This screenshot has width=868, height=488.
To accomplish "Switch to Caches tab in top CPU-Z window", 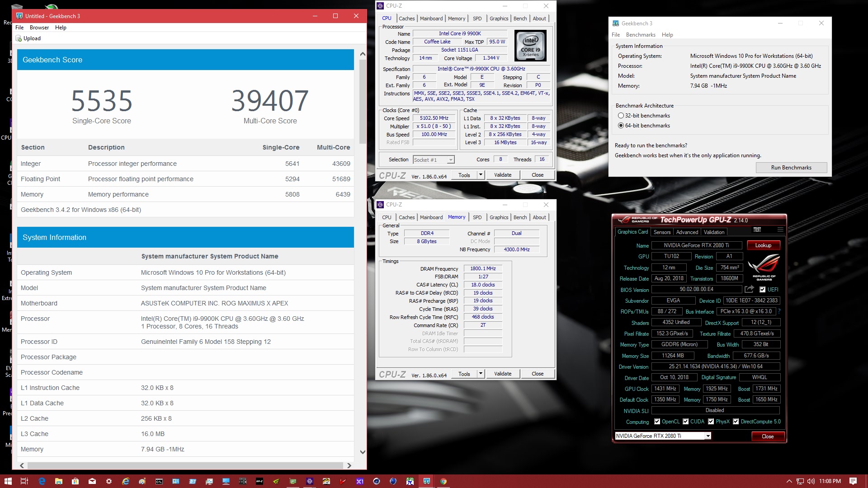I will click(x=406, y=19).
